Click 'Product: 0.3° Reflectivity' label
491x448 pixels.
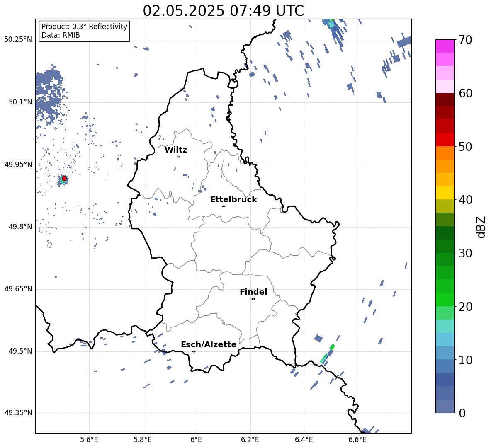click(84, 27)
